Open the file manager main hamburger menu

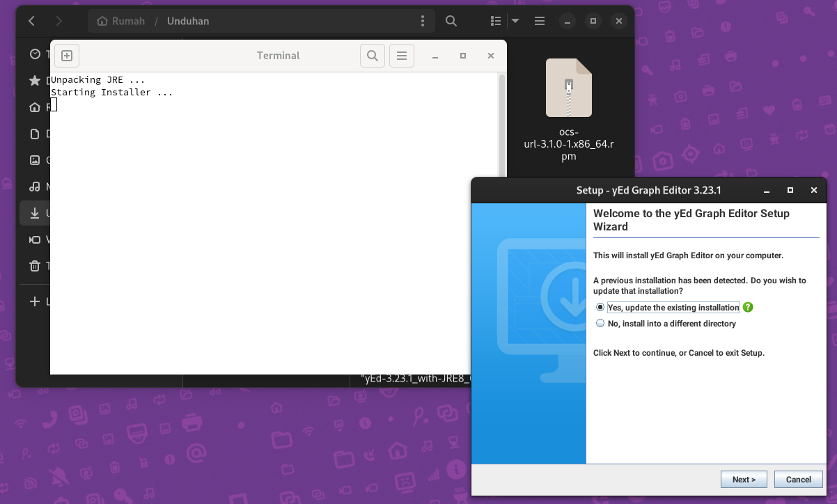tap(540, 21)
